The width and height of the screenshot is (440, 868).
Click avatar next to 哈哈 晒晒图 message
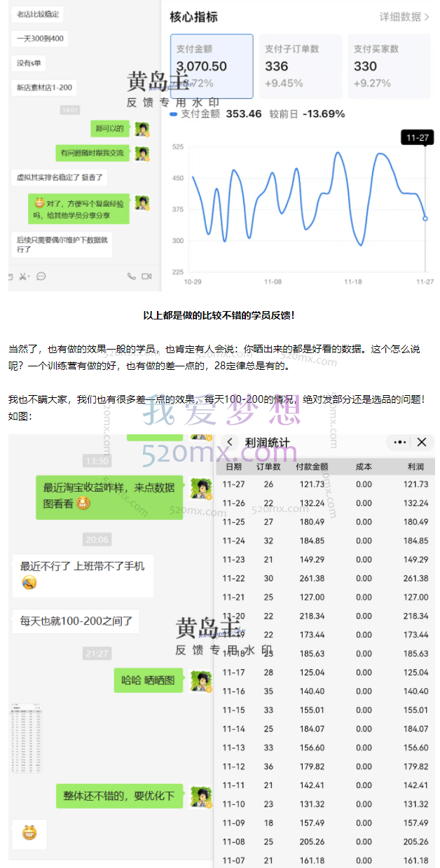pos(202,681)
